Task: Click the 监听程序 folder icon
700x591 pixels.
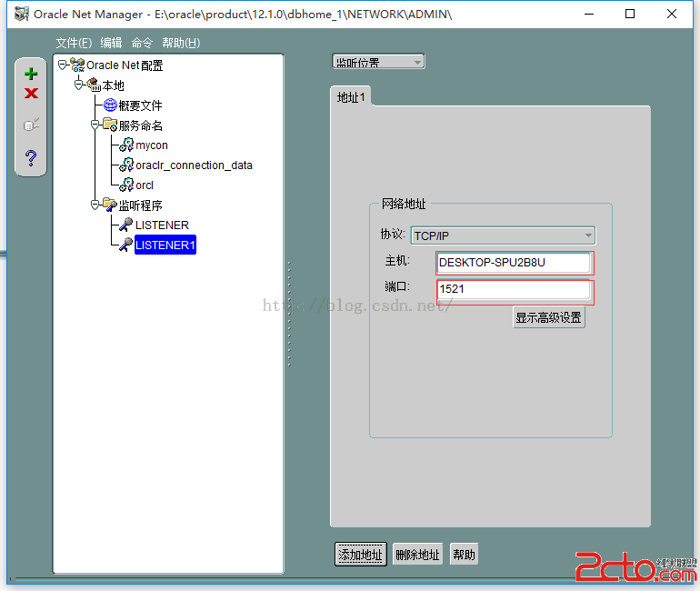Action: (x=110, y=205)
